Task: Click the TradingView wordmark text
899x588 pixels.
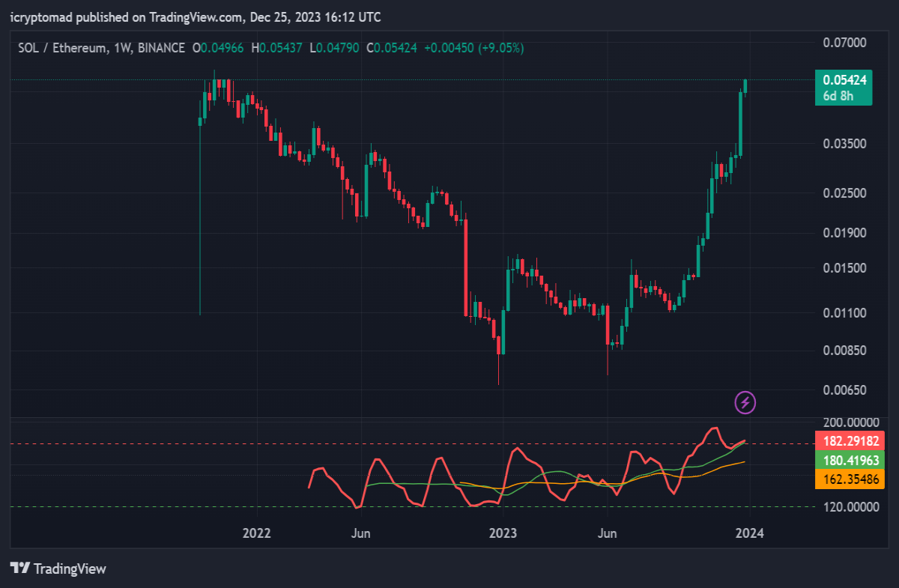Action: click(70, 569)
